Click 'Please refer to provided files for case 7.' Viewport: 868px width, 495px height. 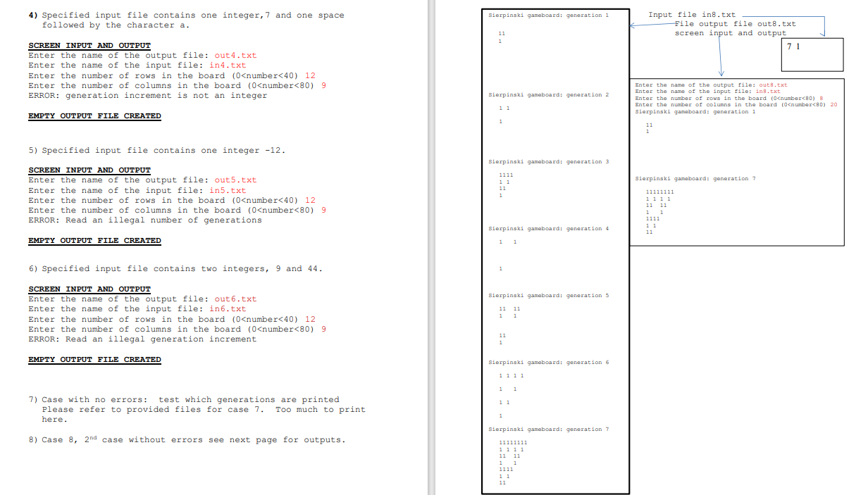click(151, 410)
